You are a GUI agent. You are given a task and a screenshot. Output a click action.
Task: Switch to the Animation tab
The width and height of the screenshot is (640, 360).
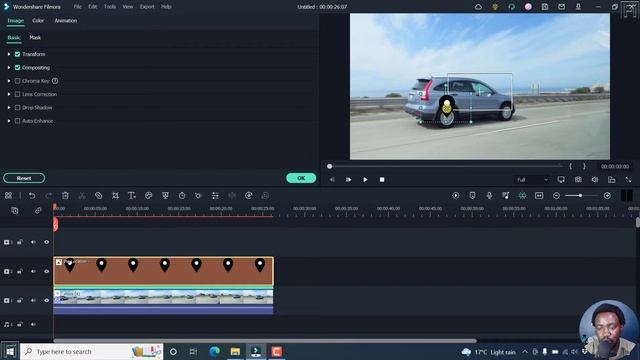click(x=66, y=21)
